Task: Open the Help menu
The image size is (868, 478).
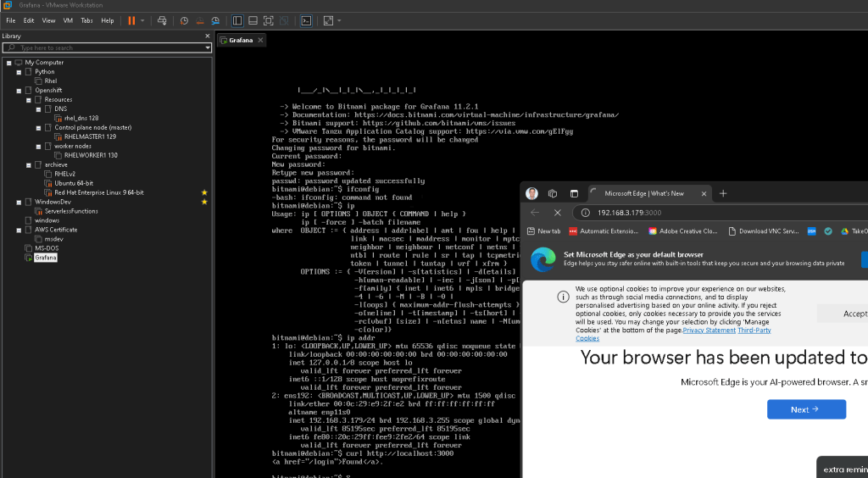Action: pos(108,20)
